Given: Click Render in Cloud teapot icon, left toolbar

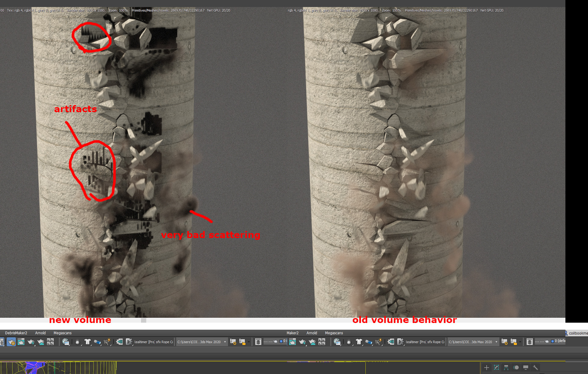Looking at the screenshot, I should coord(41,342).
